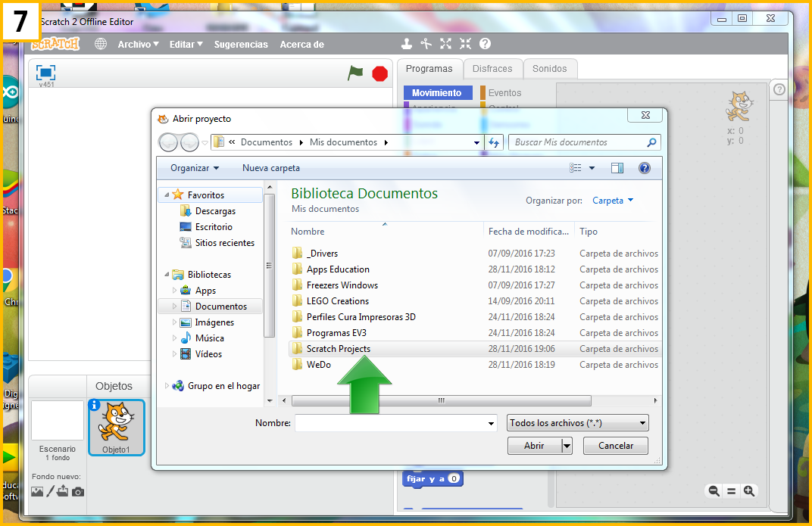Image resolution: width=812 pixels, height=526 pixels.
Task: Select the Shrink sprite tool
Action: coord(466,44)
